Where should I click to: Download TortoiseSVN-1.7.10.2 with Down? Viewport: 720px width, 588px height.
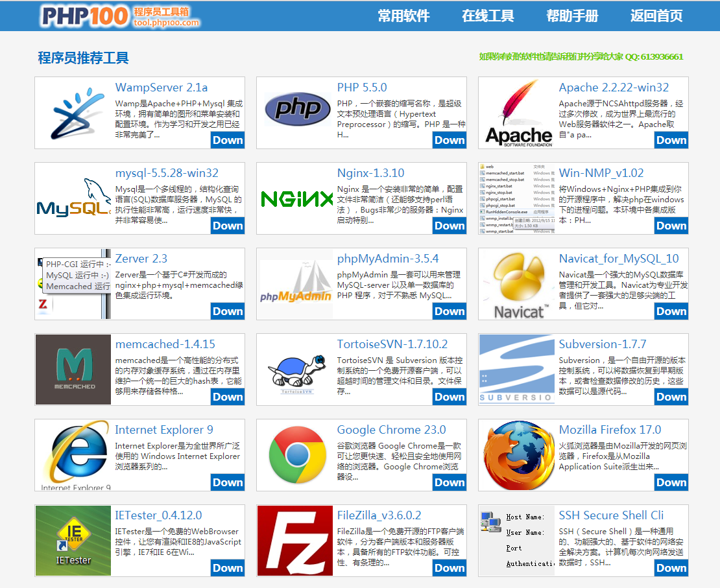[x=450, y=397]
